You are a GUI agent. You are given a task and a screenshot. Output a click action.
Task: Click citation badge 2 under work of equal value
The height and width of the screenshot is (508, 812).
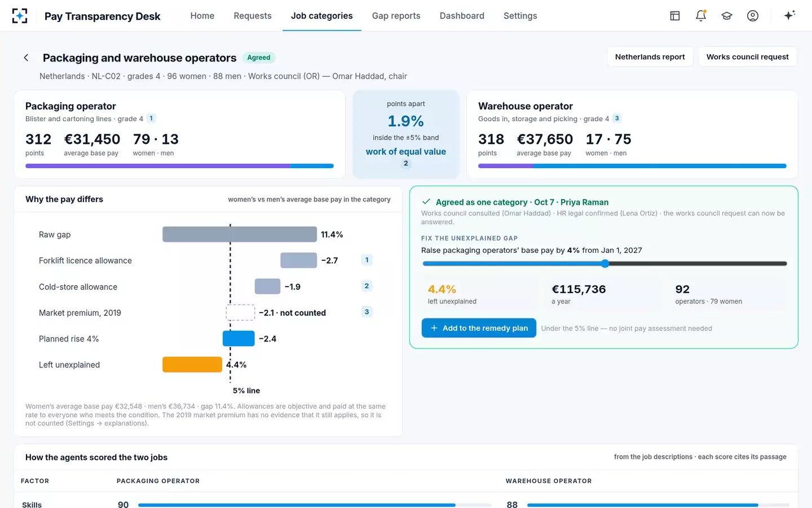406,164
